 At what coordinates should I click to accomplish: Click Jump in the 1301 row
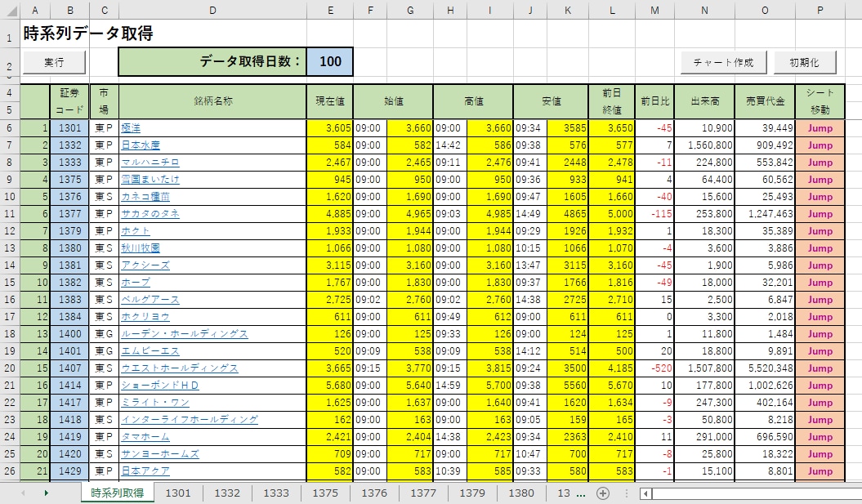tap(820, 128)
